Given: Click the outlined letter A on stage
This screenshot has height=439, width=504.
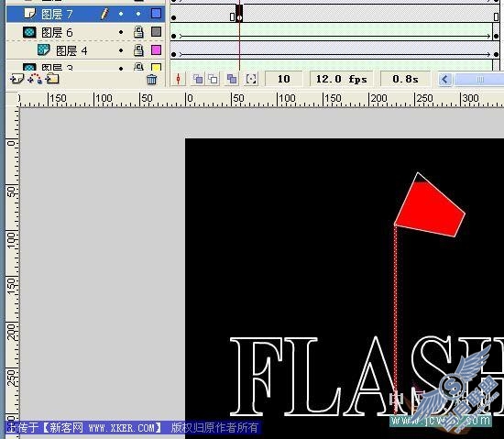Looking at the screenshot, I should [x=375, y=376].
